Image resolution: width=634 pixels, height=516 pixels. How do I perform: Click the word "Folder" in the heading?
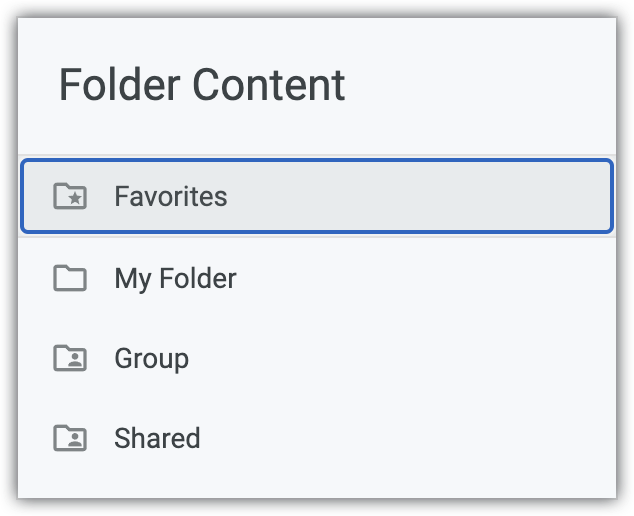point(119,85)
